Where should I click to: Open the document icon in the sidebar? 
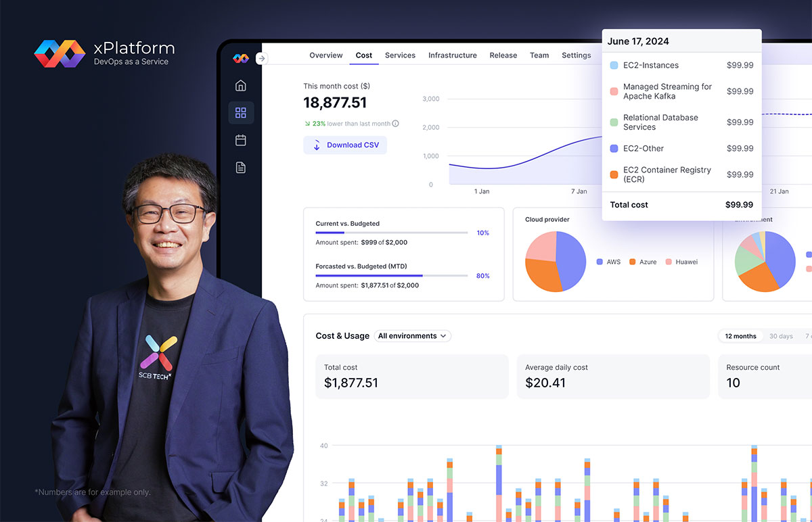241,167
